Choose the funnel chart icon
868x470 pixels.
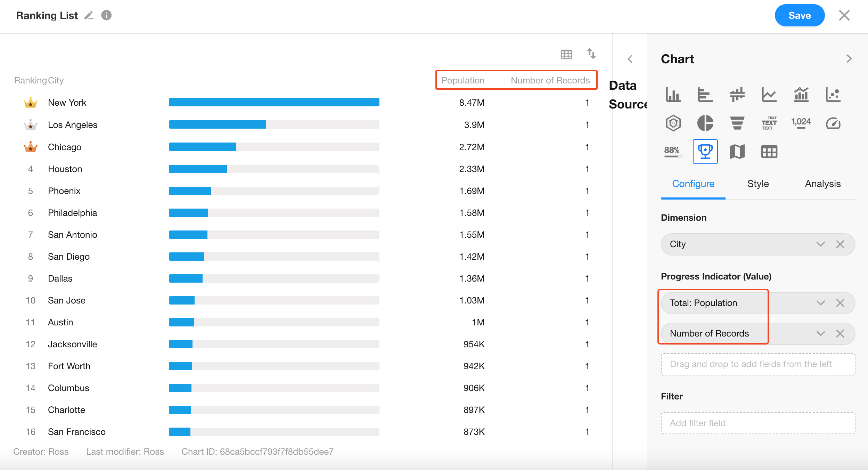click(x=737, y=123)
